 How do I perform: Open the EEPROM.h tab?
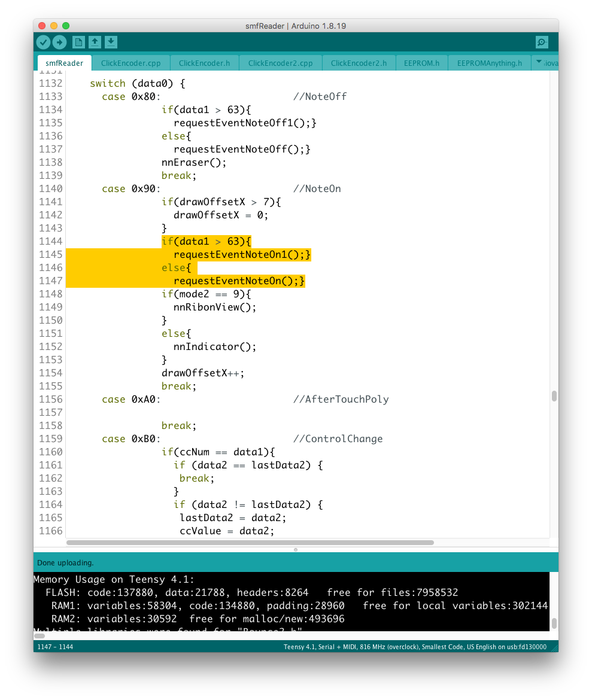(421, 63)
